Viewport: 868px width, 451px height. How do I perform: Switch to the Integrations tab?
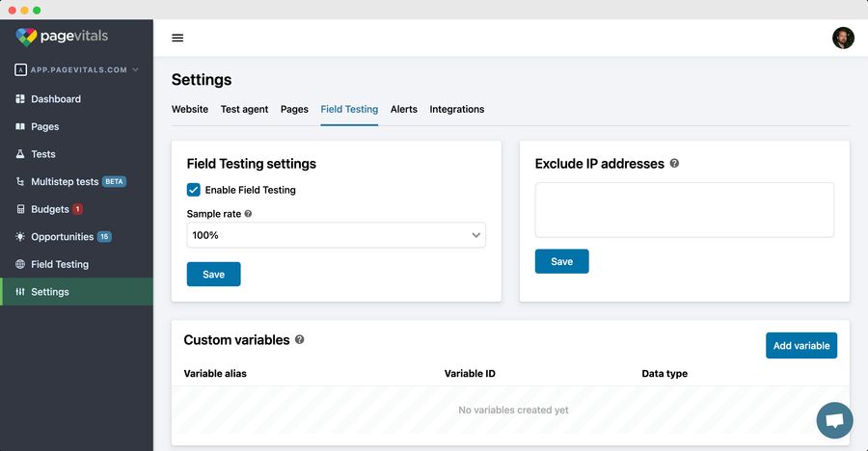(x=457, y=110)
